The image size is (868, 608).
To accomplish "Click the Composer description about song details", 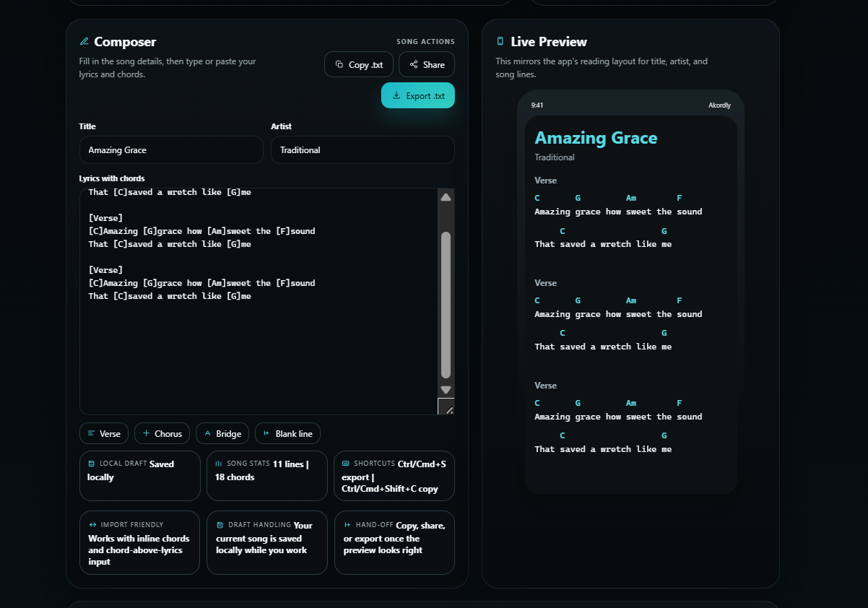I will pyautogui.click(x=168, y=68).
